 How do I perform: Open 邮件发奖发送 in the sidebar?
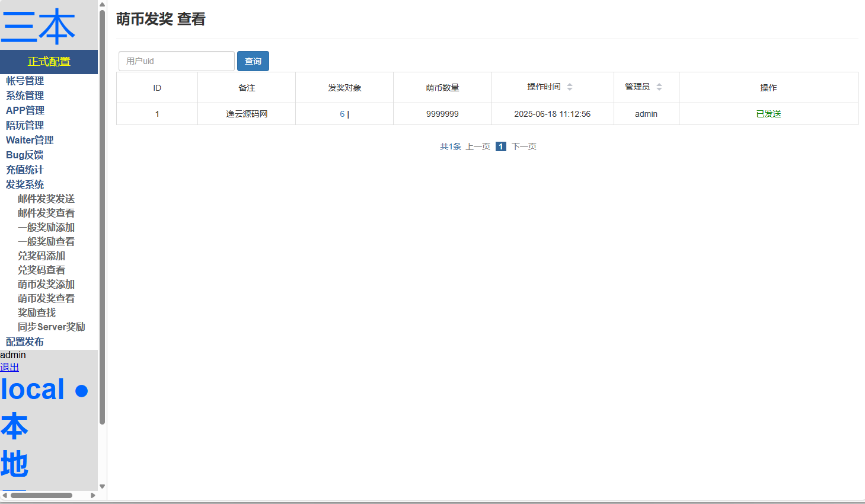tap(46, 199)
